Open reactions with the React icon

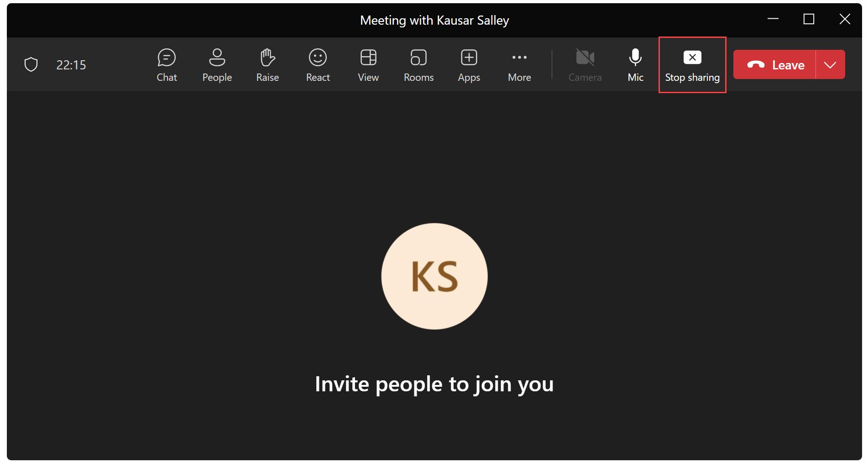(318, 64)
